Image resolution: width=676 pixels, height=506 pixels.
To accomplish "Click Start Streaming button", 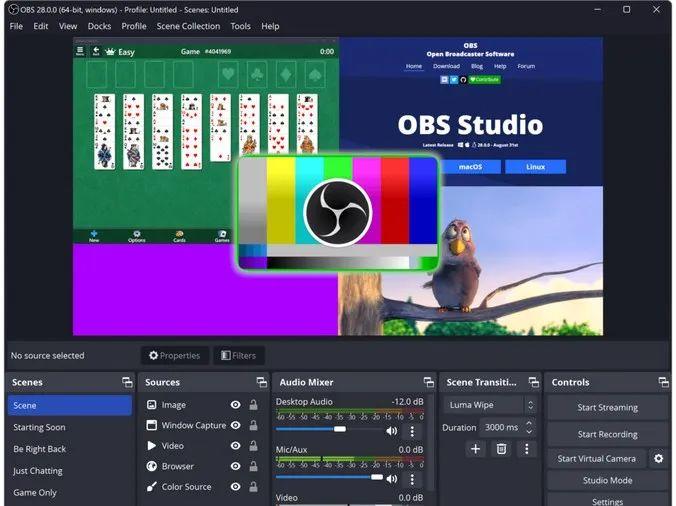I will coord(607,407).
